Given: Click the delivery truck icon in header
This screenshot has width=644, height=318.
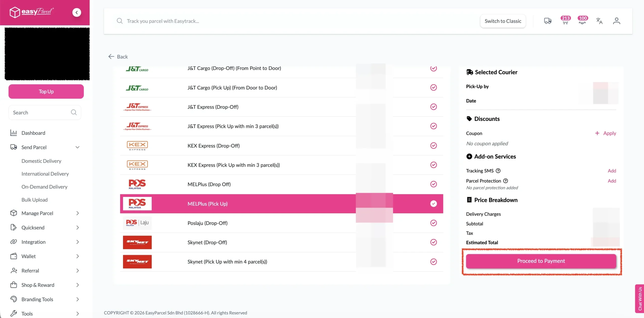Looking at the screenshot, I should coord(547,21).
